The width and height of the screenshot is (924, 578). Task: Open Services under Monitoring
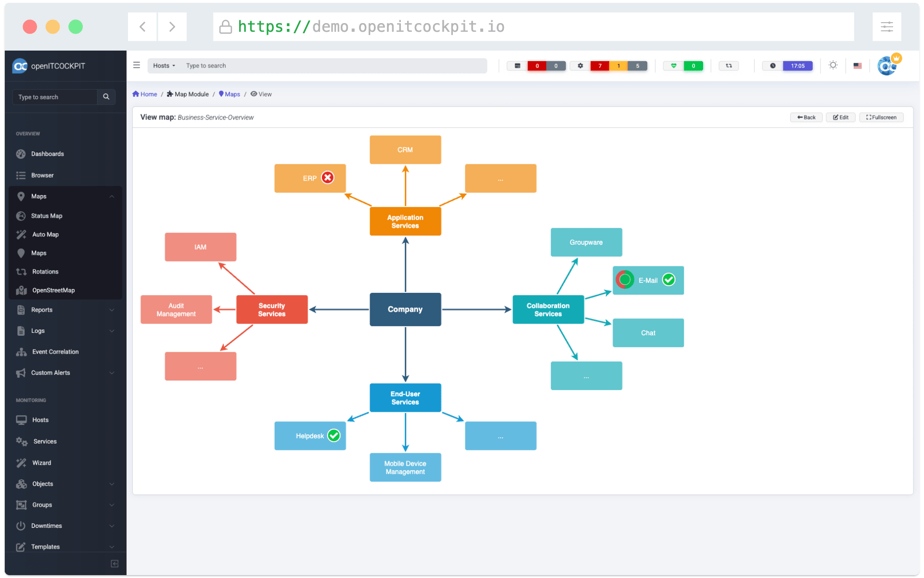pos(45,442)
